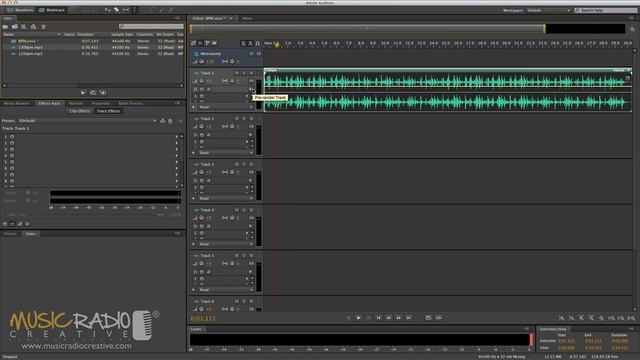Toggle snapping magnet icon in editor
The width and height of the screenshot is (640, 360).
click(x=258, y=43)
